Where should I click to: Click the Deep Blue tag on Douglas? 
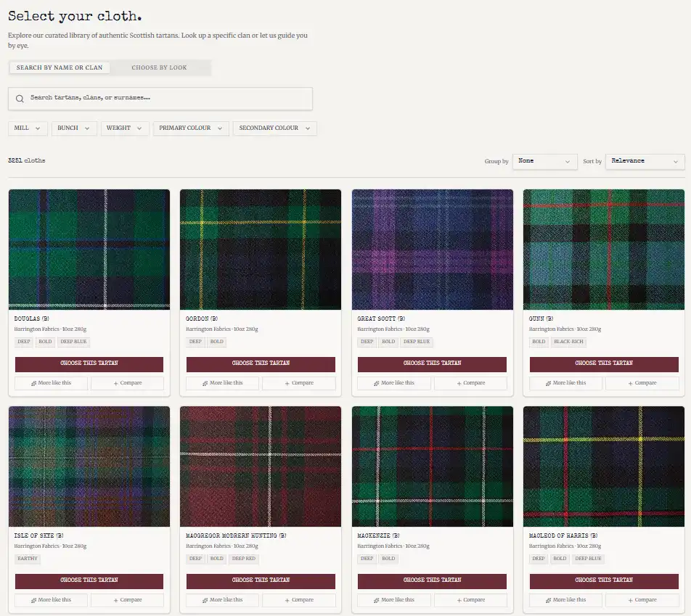73,342
